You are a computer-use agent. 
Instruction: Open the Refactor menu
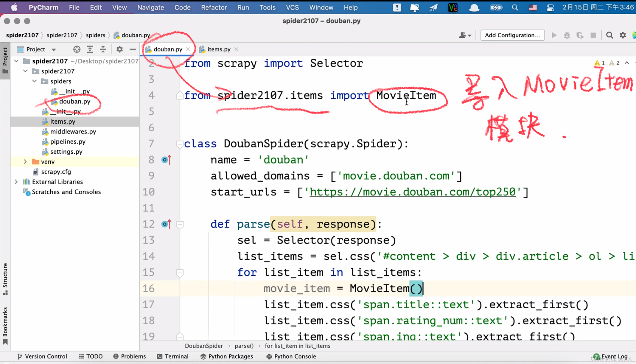(x=214, y=7)
